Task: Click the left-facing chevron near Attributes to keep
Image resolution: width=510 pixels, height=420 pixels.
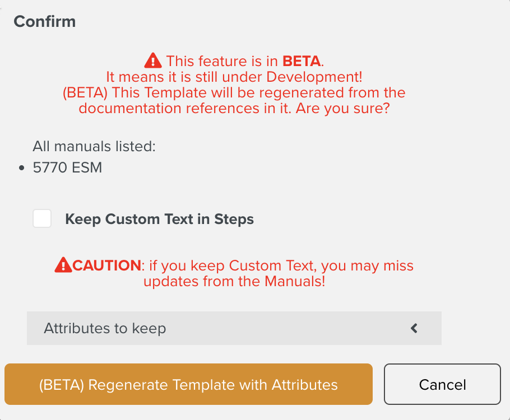Action: (414, 328)
